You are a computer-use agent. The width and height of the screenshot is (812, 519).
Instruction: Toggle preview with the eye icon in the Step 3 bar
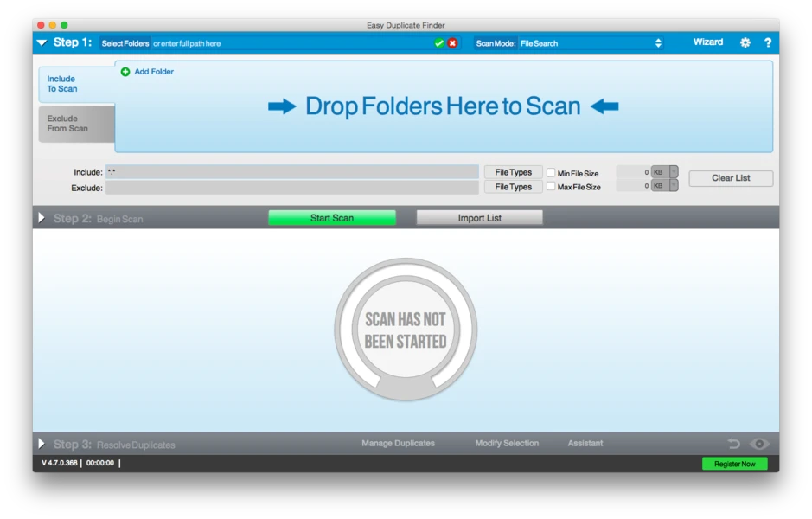pyautogui.click(x=760, y=444)
